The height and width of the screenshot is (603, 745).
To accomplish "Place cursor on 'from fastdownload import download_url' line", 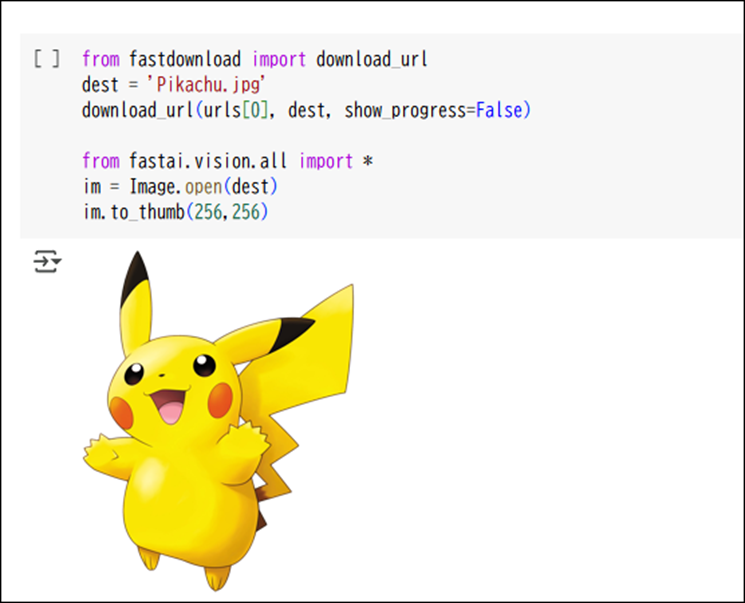I will (255, 59).
